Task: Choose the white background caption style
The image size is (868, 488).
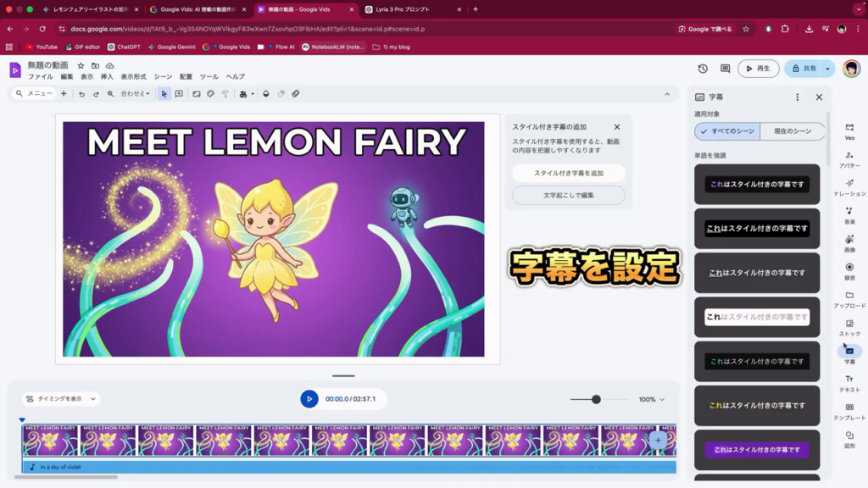Action: [756, 317]
